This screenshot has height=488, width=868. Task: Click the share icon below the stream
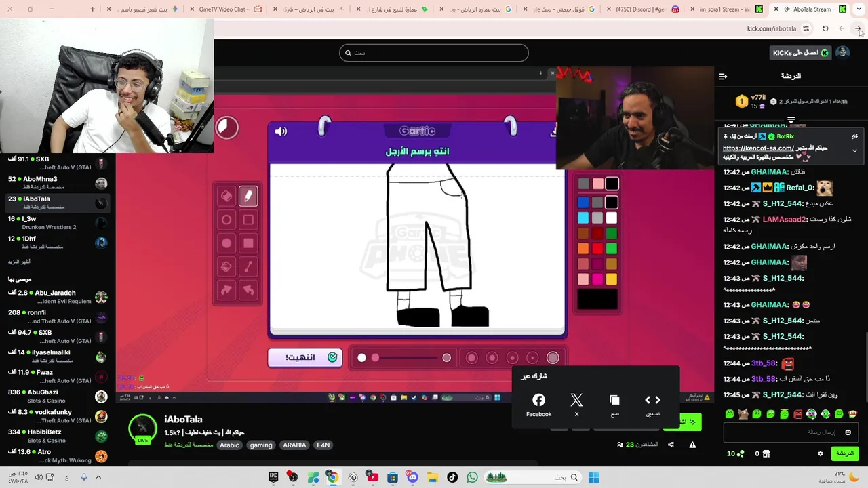tap(671, 445)
